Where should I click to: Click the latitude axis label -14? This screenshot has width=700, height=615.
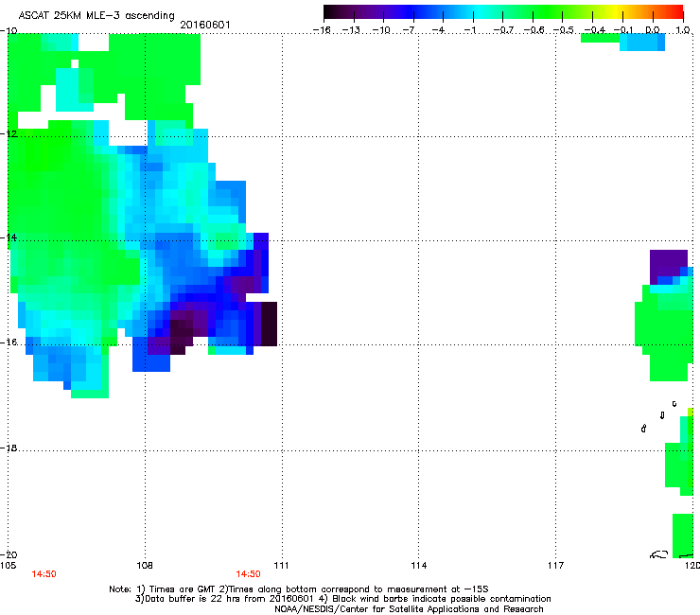point(9,237)
